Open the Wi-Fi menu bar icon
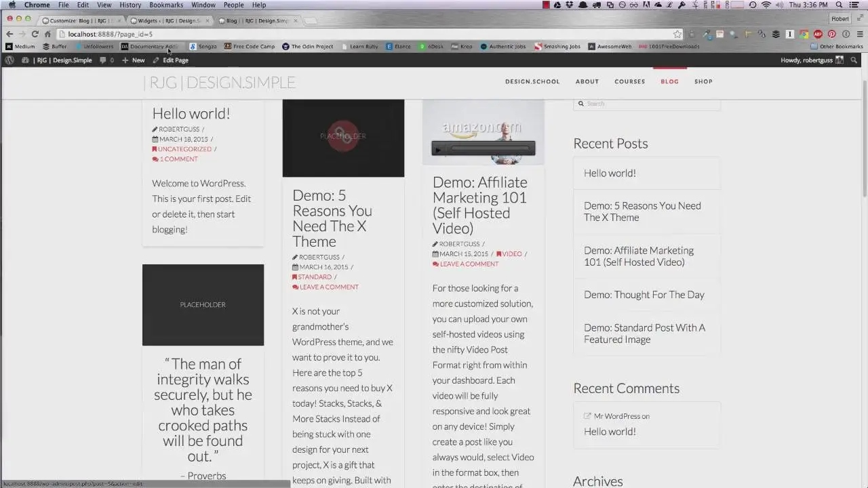 766,5
